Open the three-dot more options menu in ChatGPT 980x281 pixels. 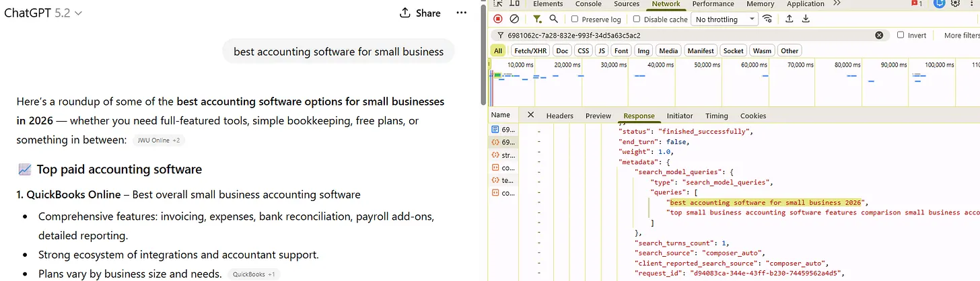461,13
